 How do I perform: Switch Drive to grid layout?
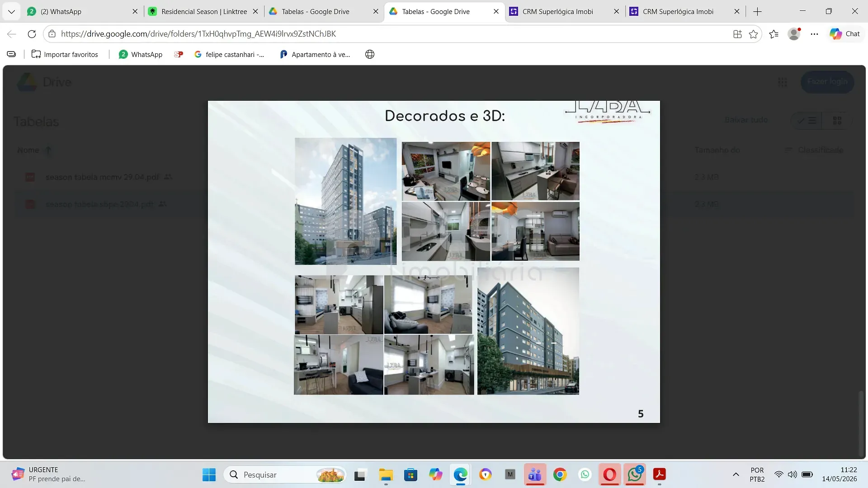(837, 121)
